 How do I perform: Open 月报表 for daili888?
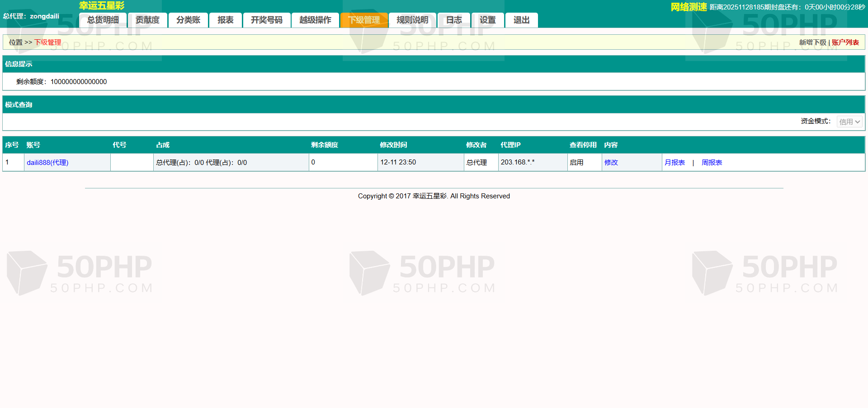click(x=675, y=163)
